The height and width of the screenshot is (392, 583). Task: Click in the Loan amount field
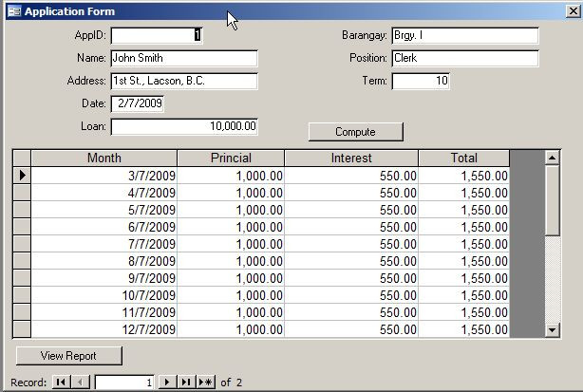pos(184,127)
